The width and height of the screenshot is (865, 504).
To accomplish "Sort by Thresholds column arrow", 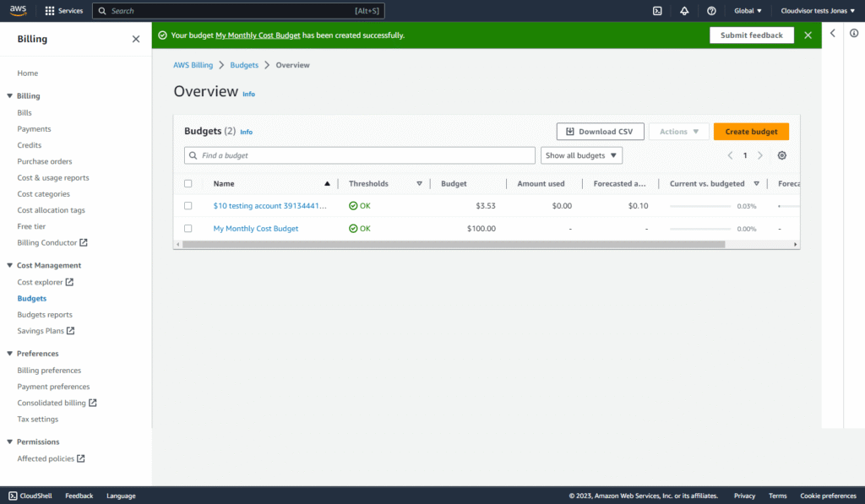I will pos(419,184).
